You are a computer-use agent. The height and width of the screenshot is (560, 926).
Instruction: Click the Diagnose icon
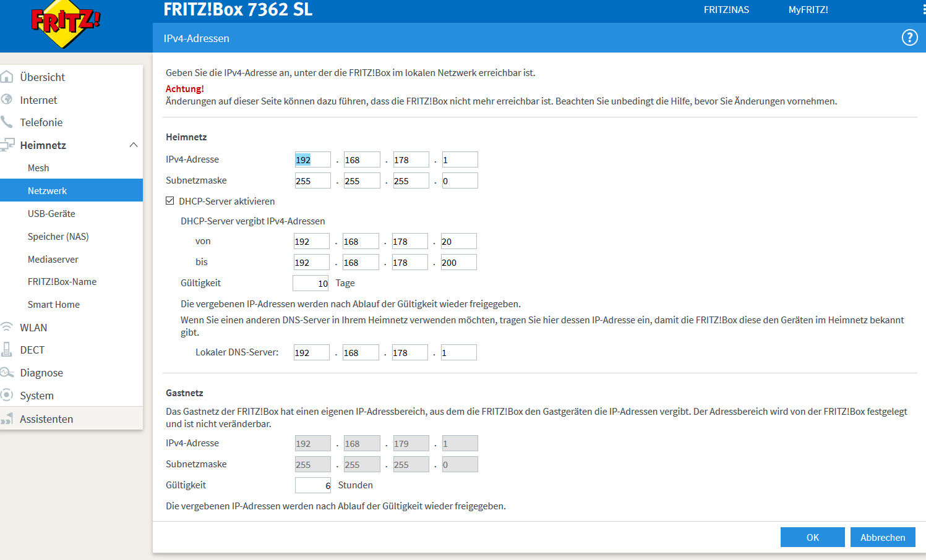click(x=7, y=372)
